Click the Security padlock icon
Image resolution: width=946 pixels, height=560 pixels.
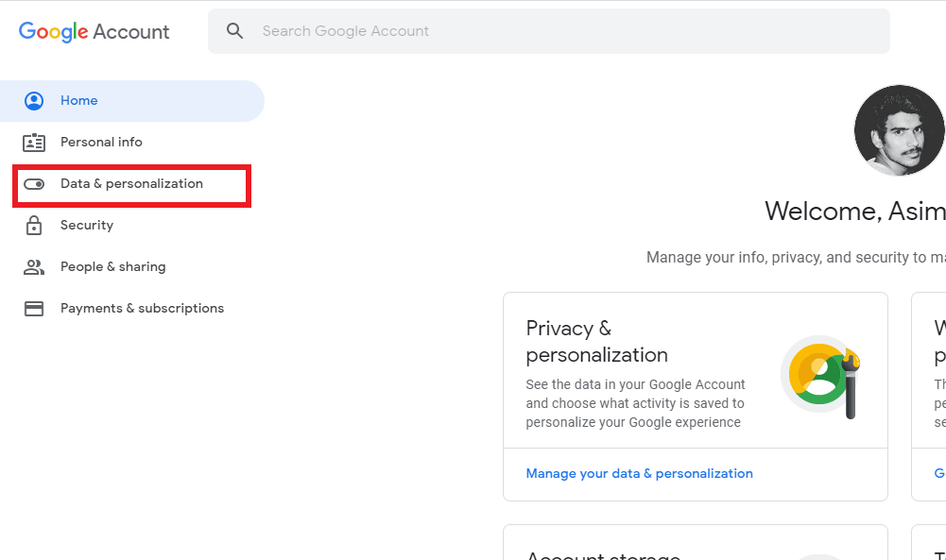34,225
